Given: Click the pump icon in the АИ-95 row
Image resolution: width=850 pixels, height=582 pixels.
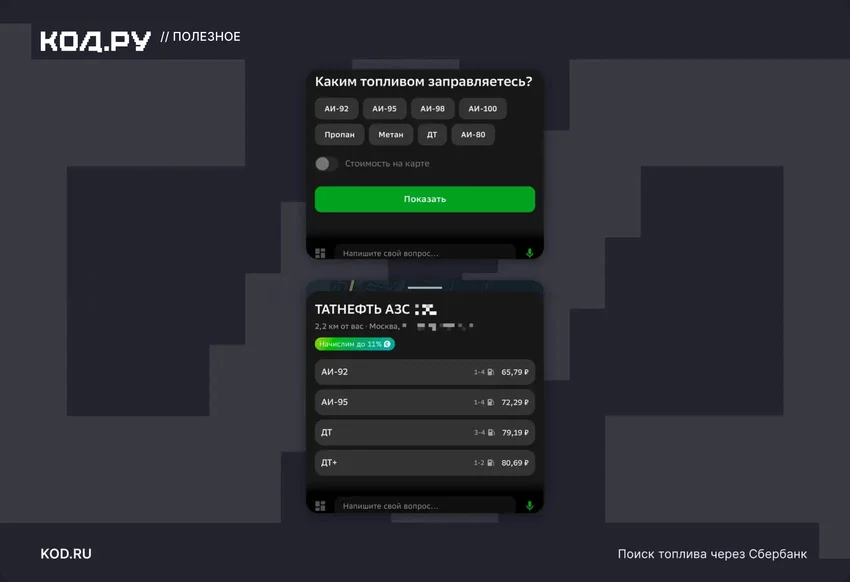Looking at the screenshot, I should (491, 403).
